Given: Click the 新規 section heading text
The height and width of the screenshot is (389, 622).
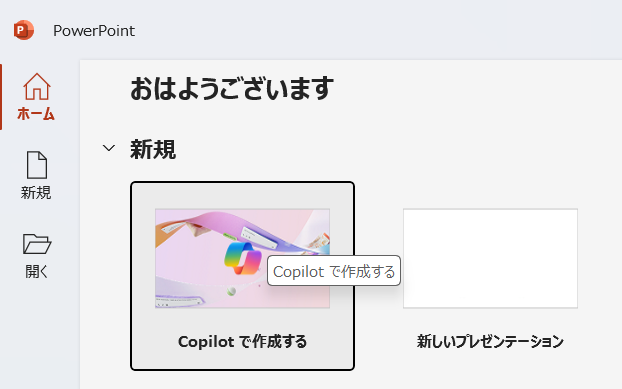Looking at the screenshot, I should pos(153,149).
